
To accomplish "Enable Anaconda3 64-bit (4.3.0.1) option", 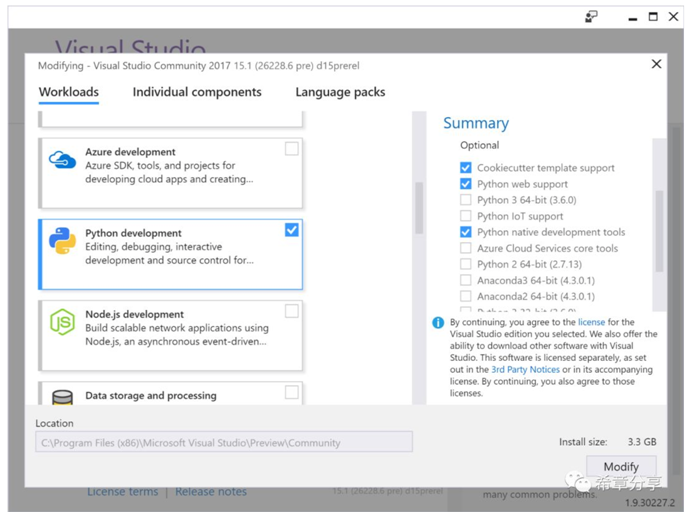I will click(466, 280).
